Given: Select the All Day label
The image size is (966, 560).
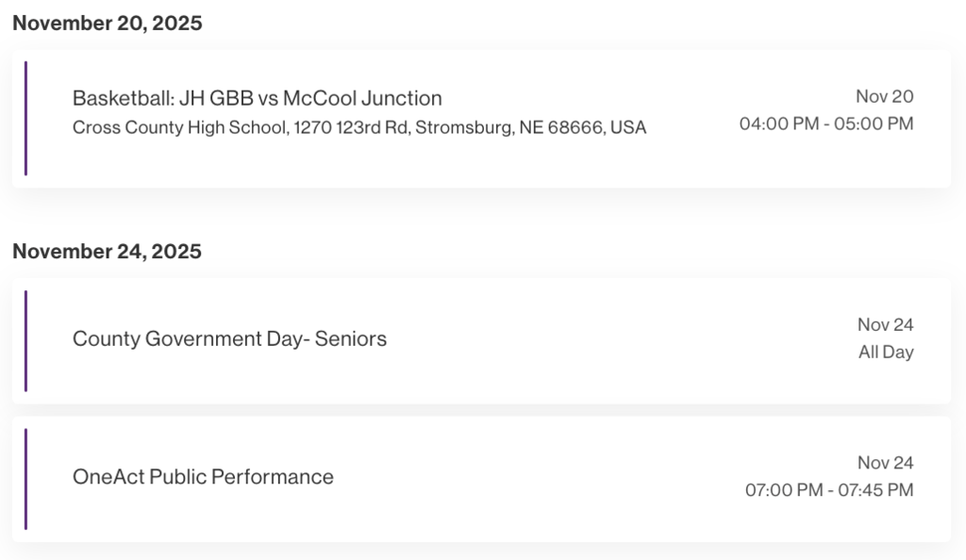Looking at the screenshot, I should pos(885,353).
